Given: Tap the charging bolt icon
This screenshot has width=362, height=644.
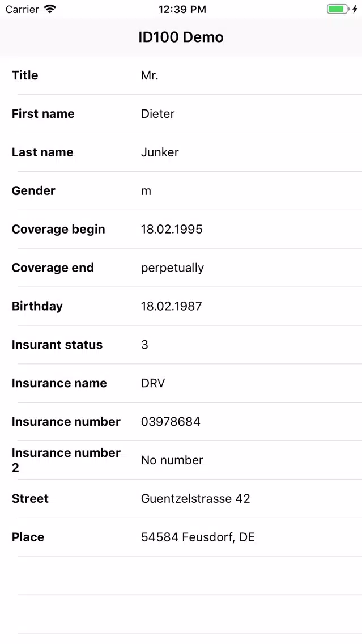Looking at the screenshot, I should [355, 9].
